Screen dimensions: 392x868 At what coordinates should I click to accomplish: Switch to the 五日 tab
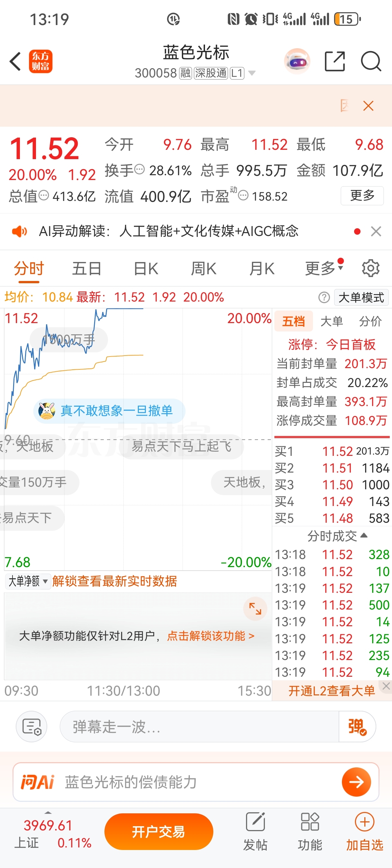click(x=87, y=268)
